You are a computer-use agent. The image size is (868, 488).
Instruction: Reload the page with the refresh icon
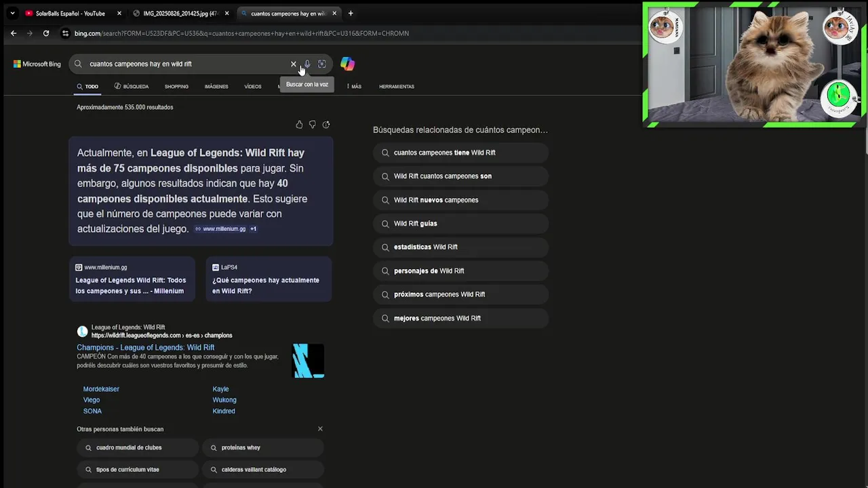coord(46,33)
